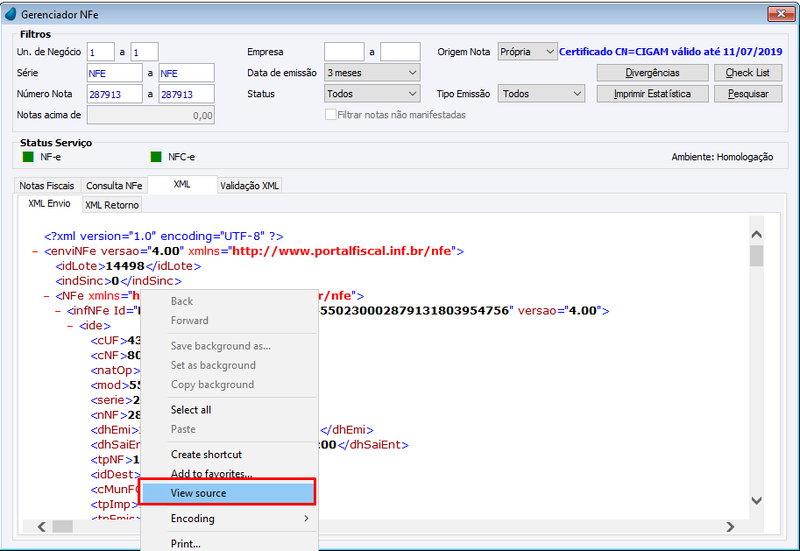This screenshot has width=800, height=551.
Task: Collapse the infNFe XML node
Action: (58, 311)
